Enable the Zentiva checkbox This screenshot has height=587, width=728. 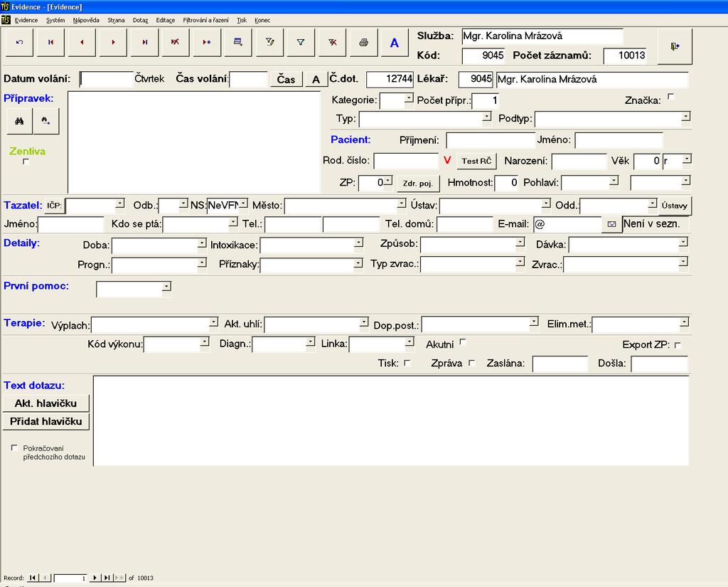pyautogui.click(x=26, y=162)
